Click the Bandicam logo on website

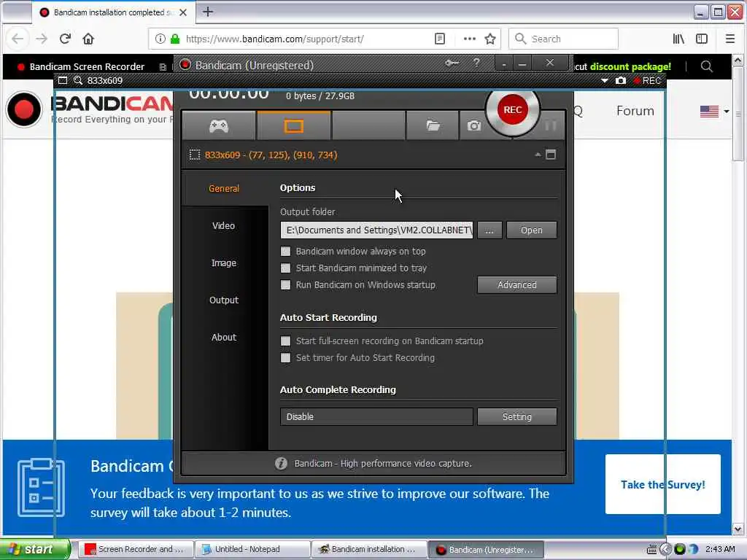(90, 109)
